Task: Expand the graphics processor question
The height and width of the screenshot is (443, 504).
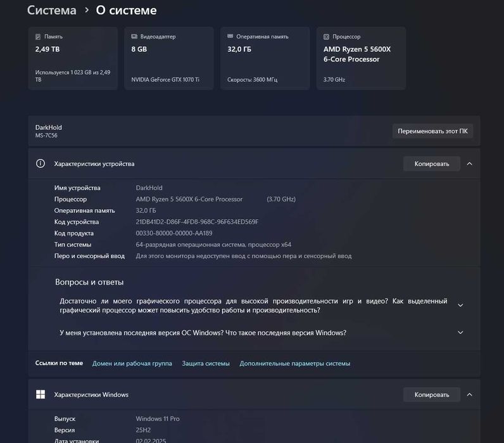Action: coord(460,305)
